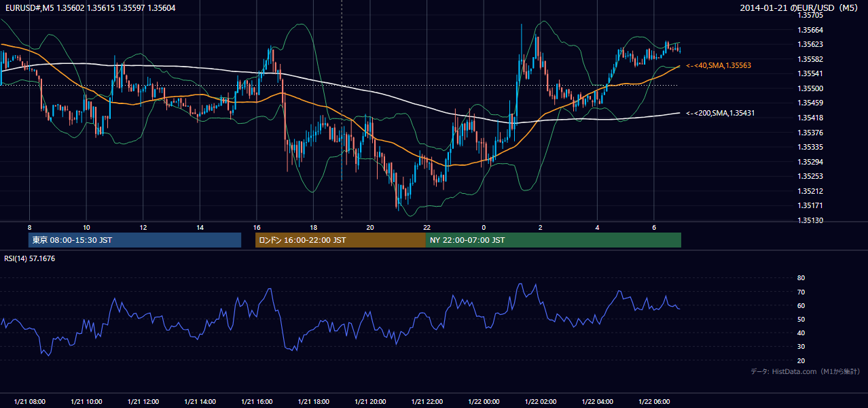Click price axis value 1.35130
868x408 pixels.
810,220
